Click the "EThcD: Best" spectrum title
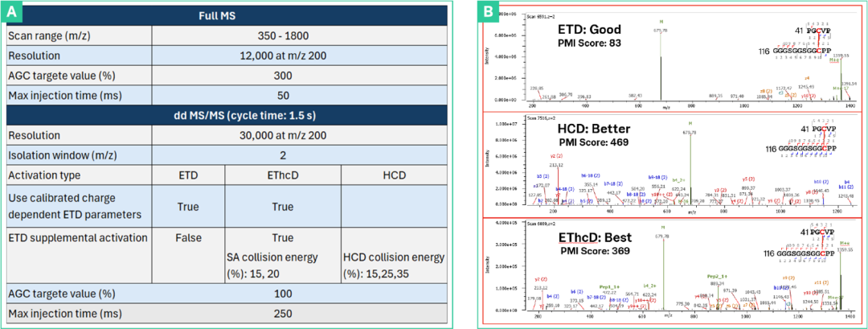Screen dimensions: 868x329 pyautogui.click(x=597, y=239)
